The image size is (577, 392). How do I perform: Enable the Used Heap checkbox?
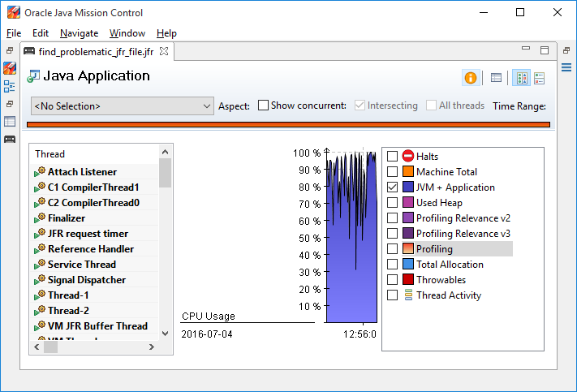click(393, 203)
